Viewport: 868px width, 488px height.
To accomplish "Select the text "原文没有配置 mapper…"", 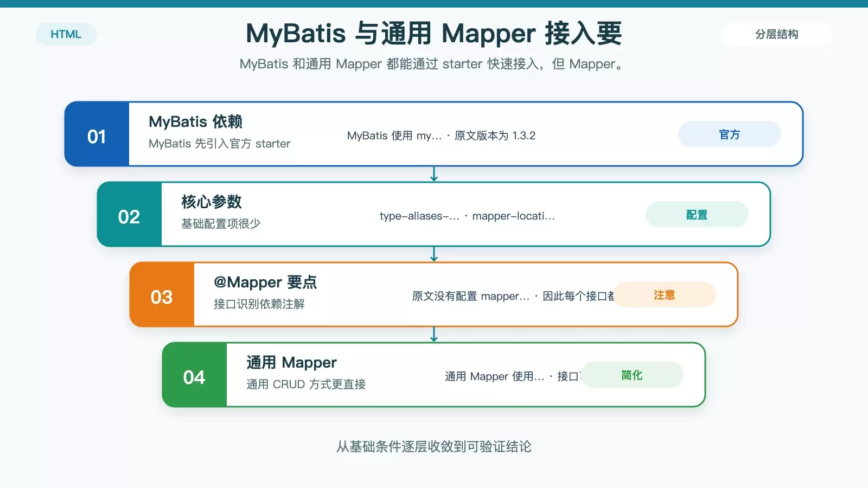I will point(470,296).
